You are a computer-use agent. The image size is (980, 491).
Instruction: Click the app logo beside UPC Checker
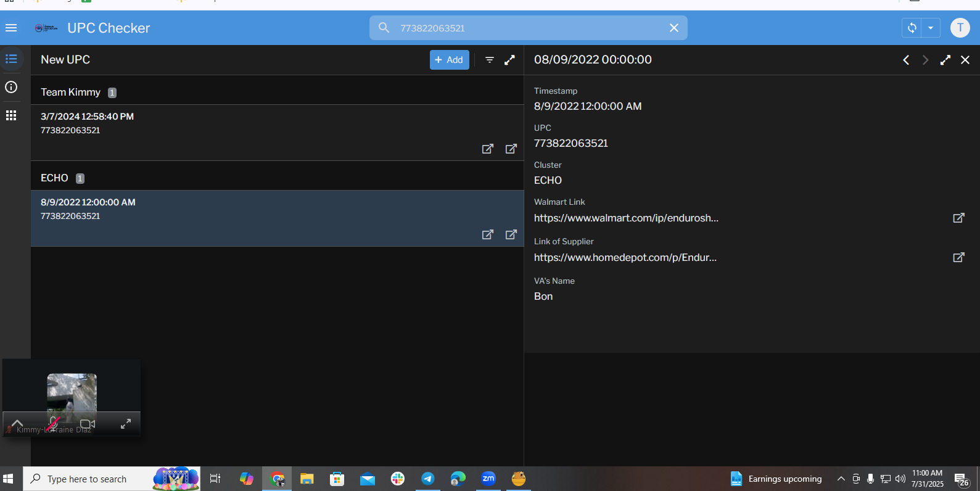tap(46, 28)
